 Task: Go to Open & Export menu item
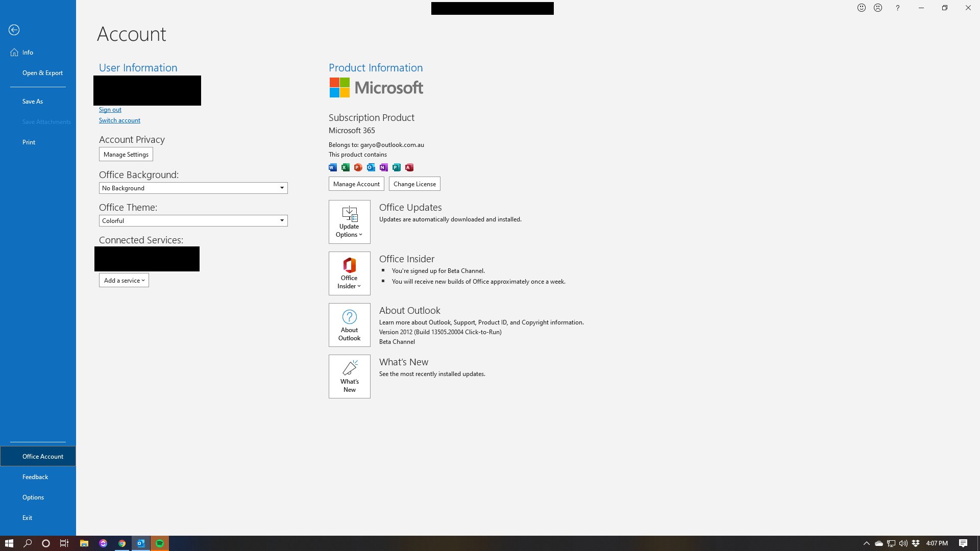pyautogui.click(x=42, y=73)
